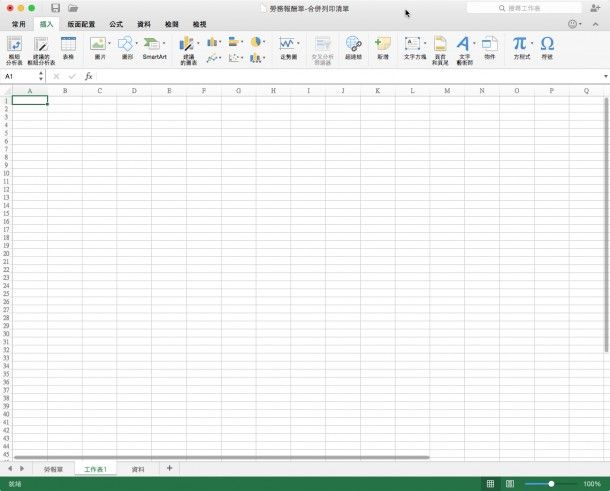Insert Header and Footer (頁首和頁尾)

point(440,50)
